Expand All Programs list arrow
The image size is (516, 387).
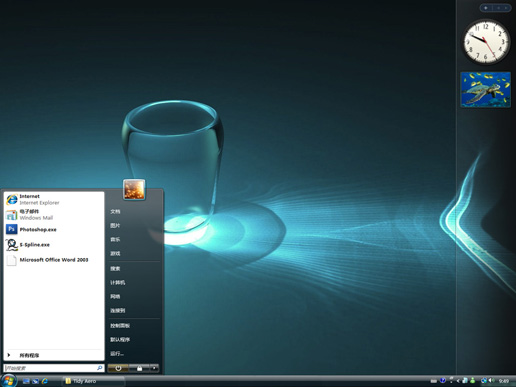pyautogui.click(x=9, y=355)
